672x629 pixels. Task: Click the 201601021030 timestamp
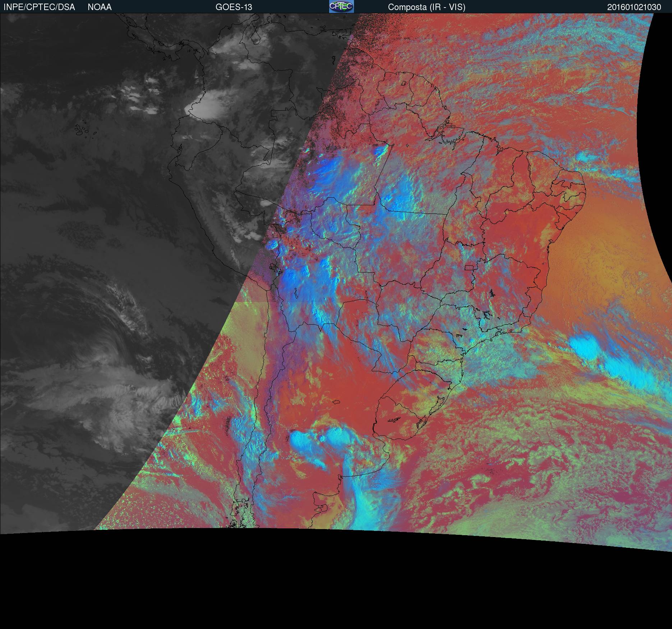pos(634,7)
